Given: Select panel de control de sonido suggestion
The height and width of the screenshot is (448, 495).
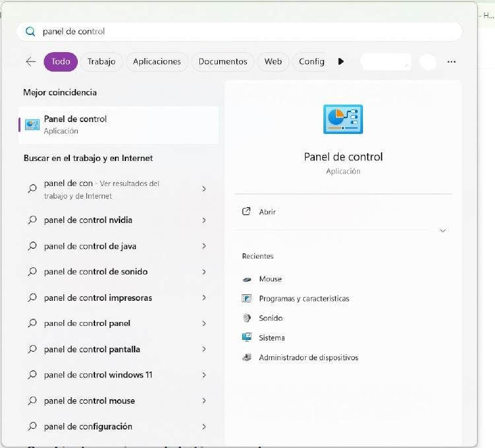Looking at the screenshot, I should coord(96,272).
